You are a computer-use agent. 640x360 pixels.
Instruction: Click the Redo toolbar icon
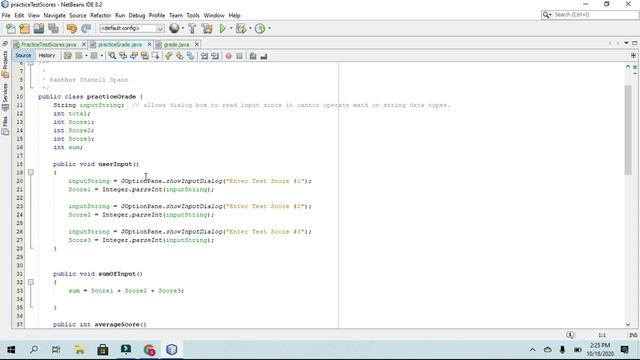tap(86, 29)
